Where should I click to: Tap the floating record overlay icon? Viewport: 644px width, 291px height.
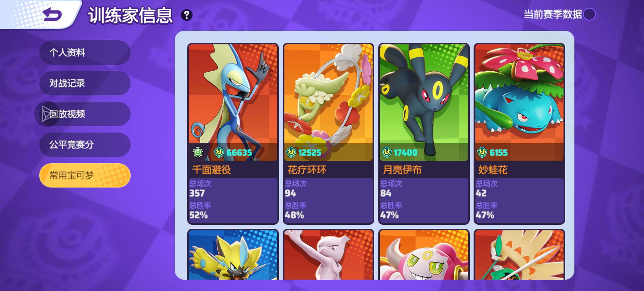click(x=47, y=114)
